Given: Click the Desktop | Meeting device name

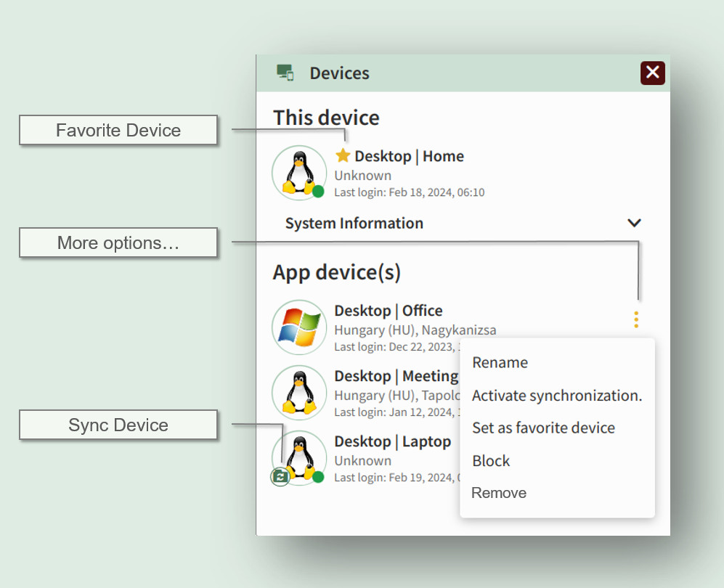Looking at the screenshot, I should (396, 376).
